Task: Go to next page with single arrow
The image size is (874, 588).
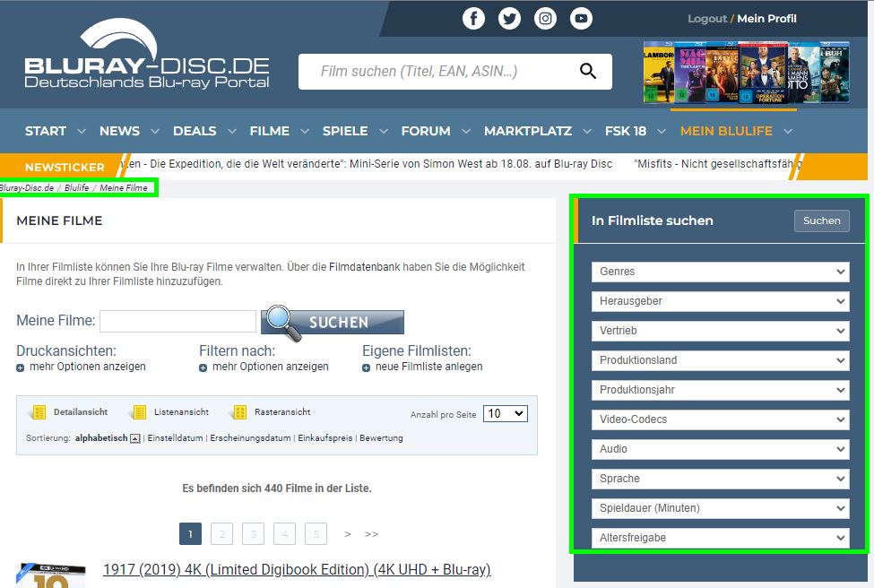Action: pyautogui.click(x=347, y=534)
